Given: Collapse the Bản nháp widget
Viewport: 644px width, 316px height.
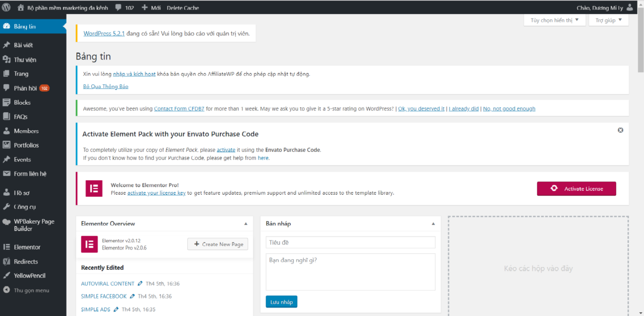Looking at the screenshot, I should click(x=433, y=223).
